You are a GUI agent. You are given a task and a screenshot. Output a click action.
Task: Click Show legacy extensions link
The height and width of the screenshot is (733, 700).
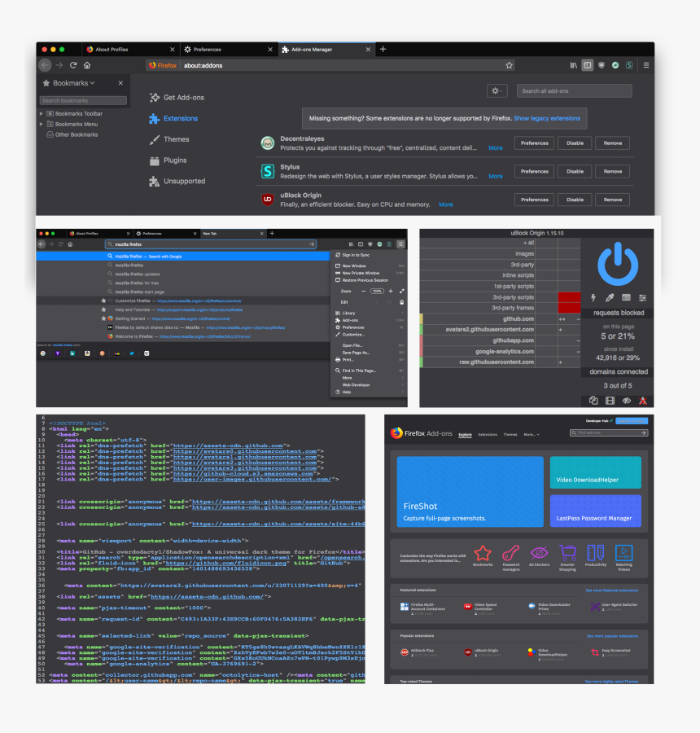pyautogui.click(x=547, y=118)
